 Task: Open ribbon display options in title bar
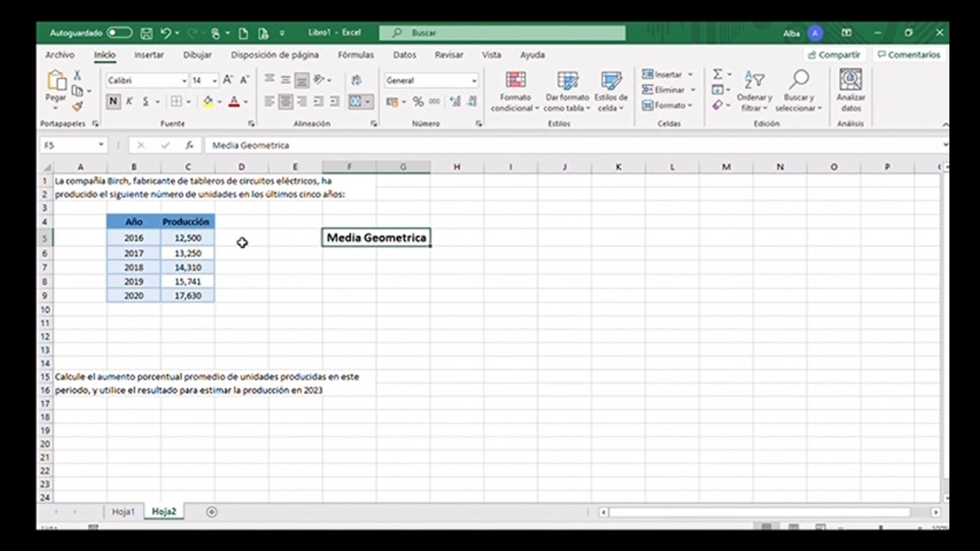[846, 33]
